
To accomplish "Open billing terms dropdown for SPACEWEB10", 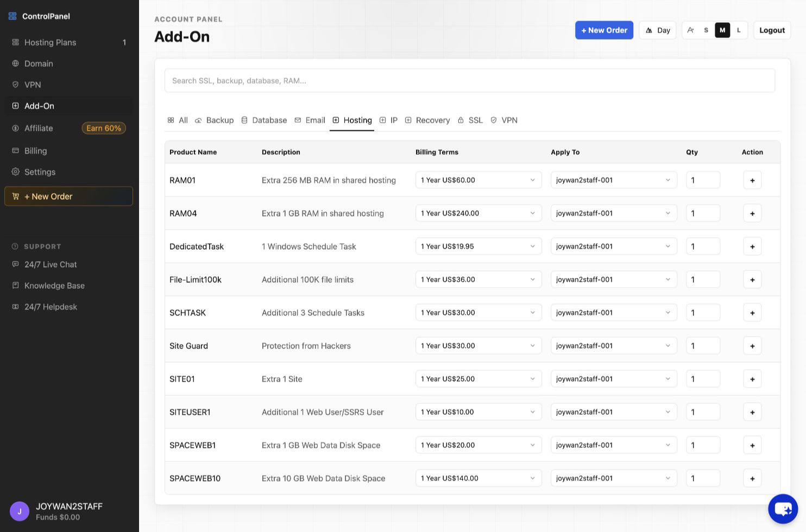I will click(478, 478).
